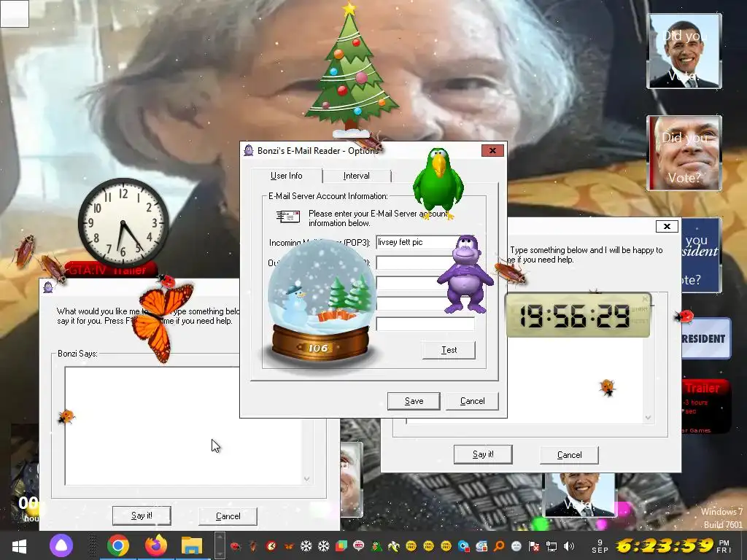Open Firefox from the taskbar
This screenshot has height=560, width=747.
[155, 545]
